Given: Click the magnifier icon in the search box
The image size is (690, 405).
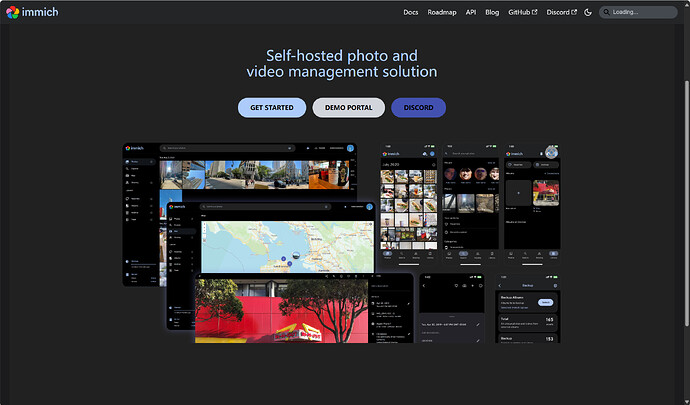Looking at the screenshot, I should point(606,12).
